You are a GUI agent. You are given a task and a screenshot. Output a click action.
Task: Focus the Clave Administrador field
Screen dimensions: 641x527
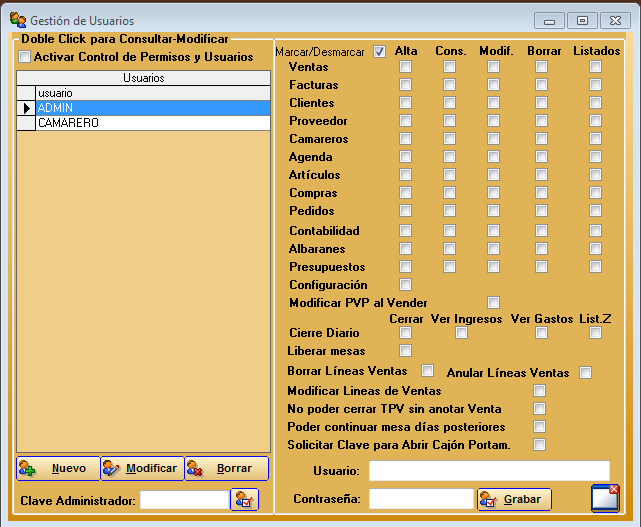point(184,500)
